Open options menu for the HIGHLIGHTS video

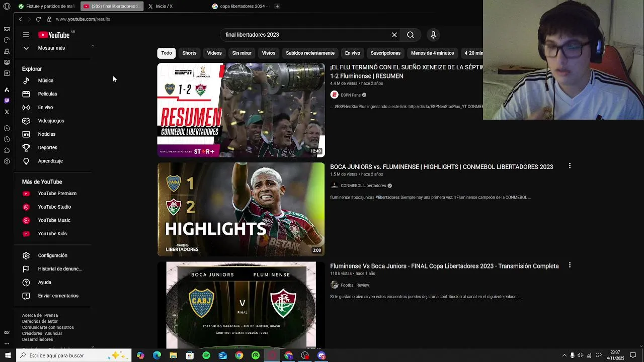(x=570, y=166)
